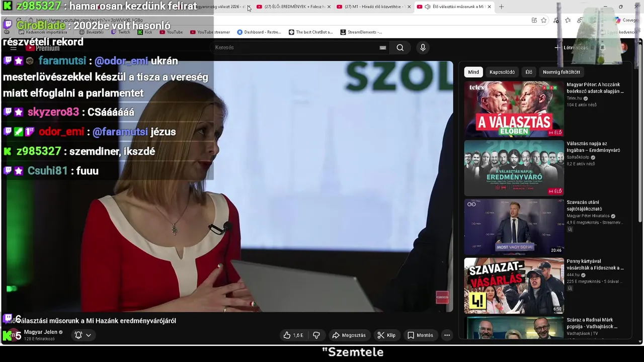This screenshot has width=644, height=362.
Task: Open the Kedvencek importálása bookmark
Action: click(42, 32)
